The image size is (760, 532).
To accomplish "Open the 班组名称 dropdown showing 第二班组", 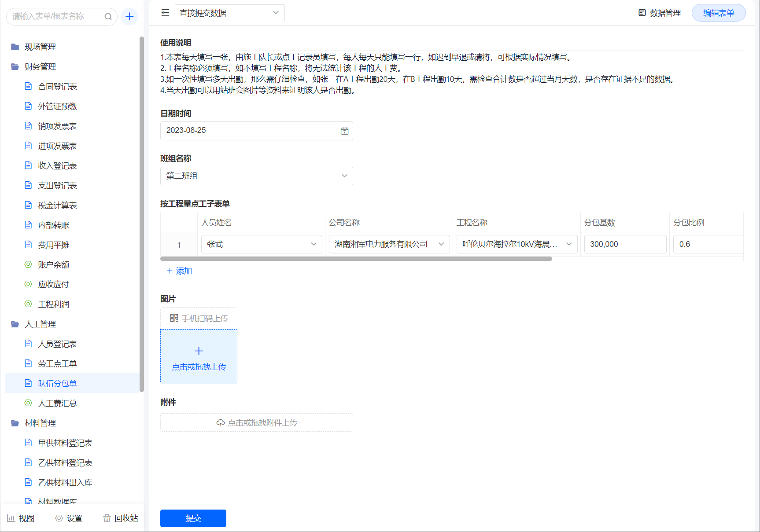I will (256, 176).
